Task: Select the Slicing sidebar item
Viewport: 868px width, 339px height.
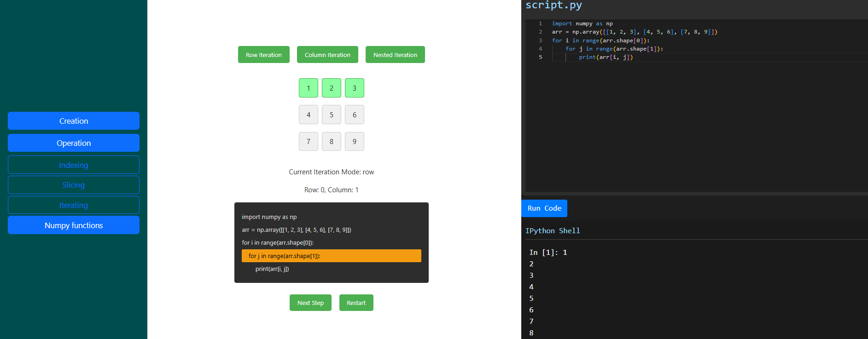Action: [74, 185]
